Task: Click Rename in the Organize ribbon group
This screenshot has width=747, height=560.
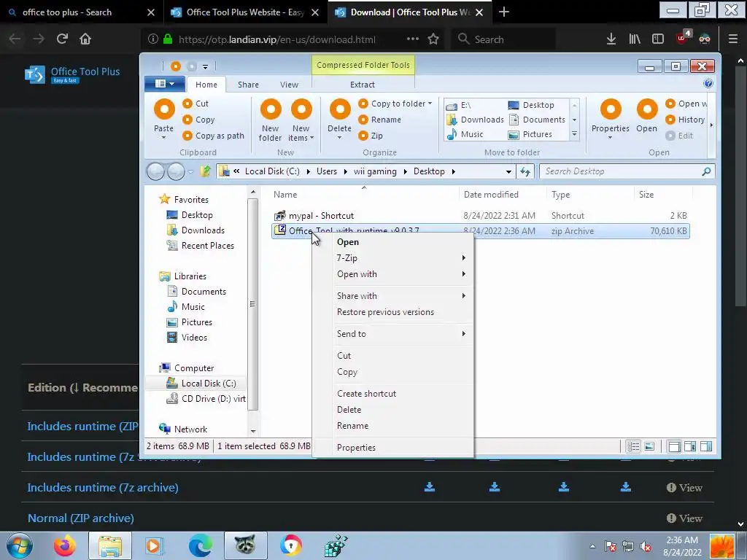Action: pos(379,120)
